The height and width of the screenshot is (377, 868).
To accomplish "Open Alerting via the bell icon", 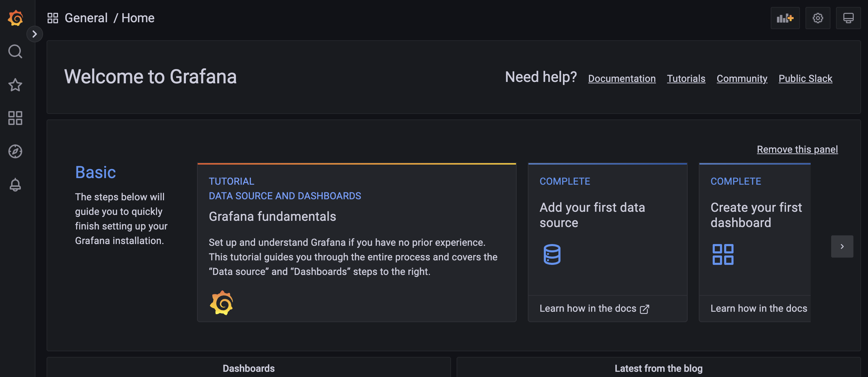I will click(15, 185).
